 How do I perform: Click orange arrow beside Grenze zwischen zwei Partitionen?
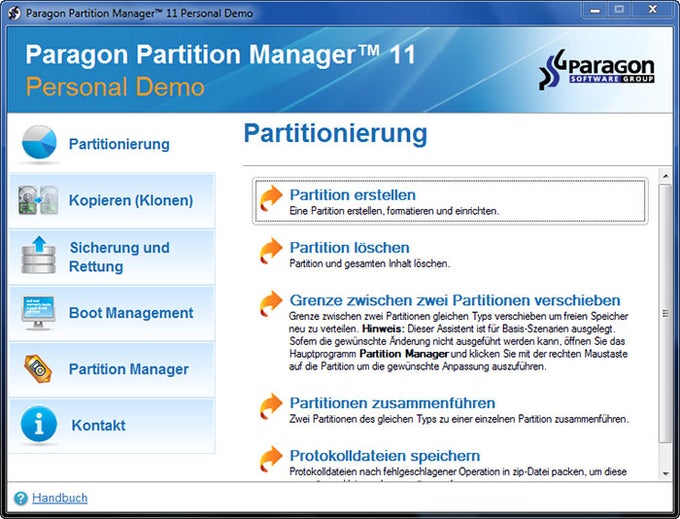tap(271, 303)
